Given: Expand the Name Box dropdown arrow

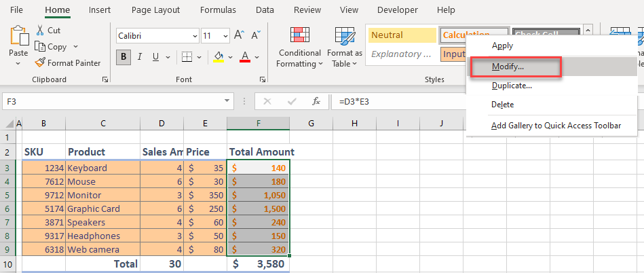Looking at the screenshot, I should coord(228,101).
